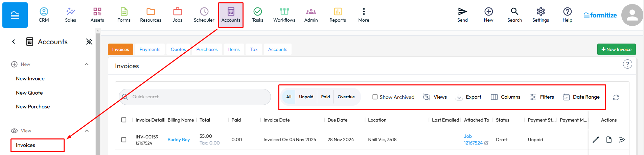Select New Quote in the sidebar
The height and width of the screenshot is (155, 644).
29,93
